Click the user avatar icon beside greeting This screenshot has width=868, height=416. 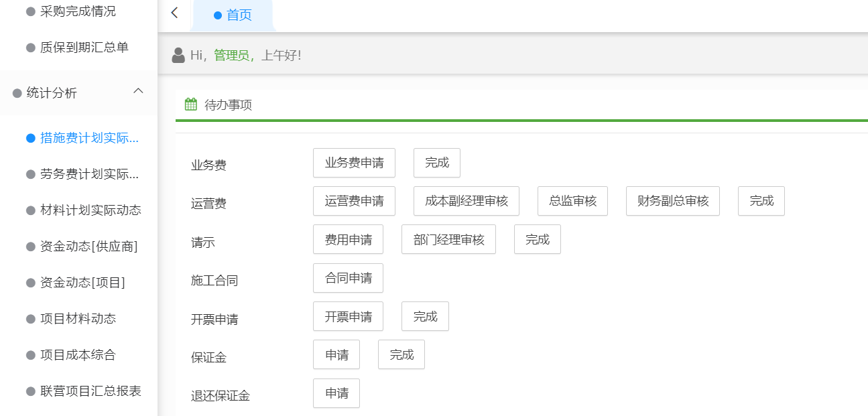pos(178,55)
